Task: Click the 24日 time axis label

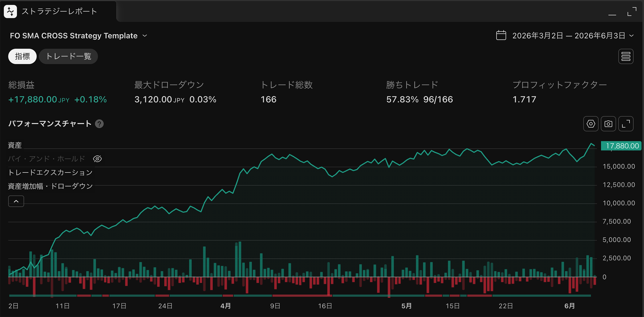Action: click(165, 306)
